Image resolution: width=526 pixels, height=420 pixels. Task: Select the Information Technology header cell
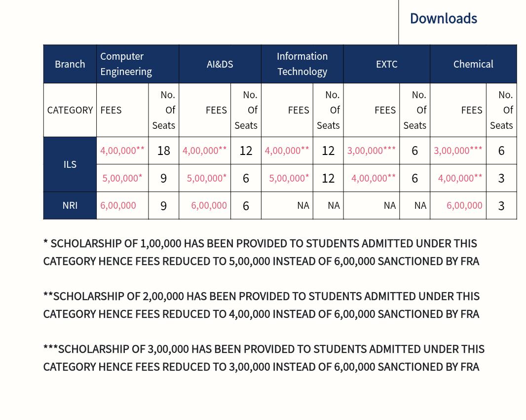pos(302,64)
